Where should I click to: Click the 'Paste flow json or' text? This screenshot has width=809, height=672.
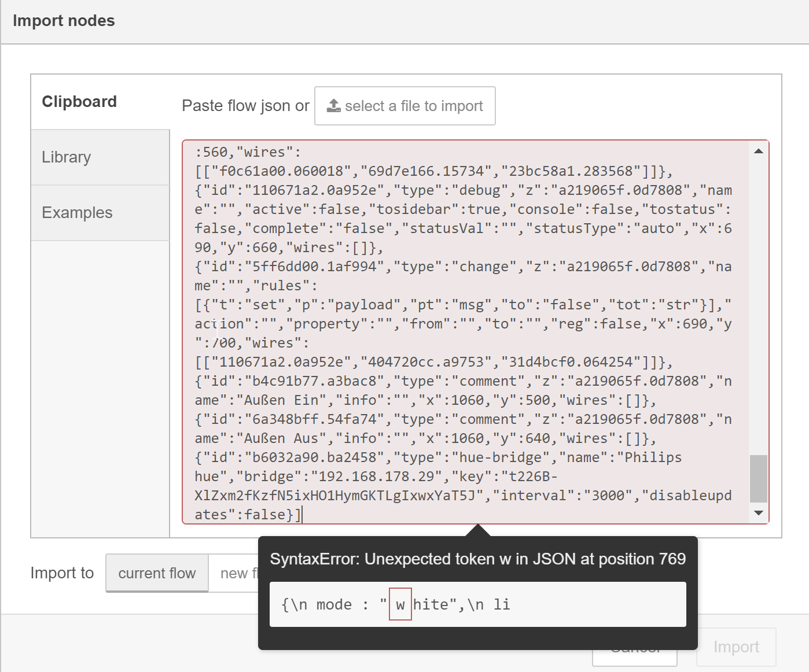(x=245, y=105)
